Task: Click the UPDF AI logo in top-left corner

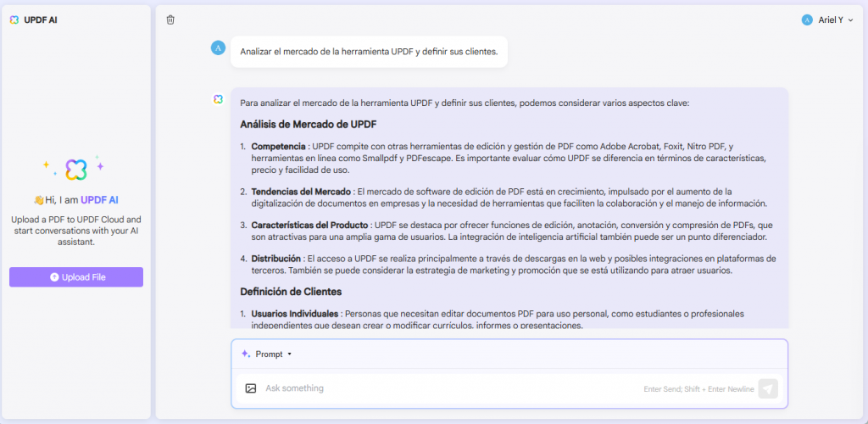Action: [14, 20]
